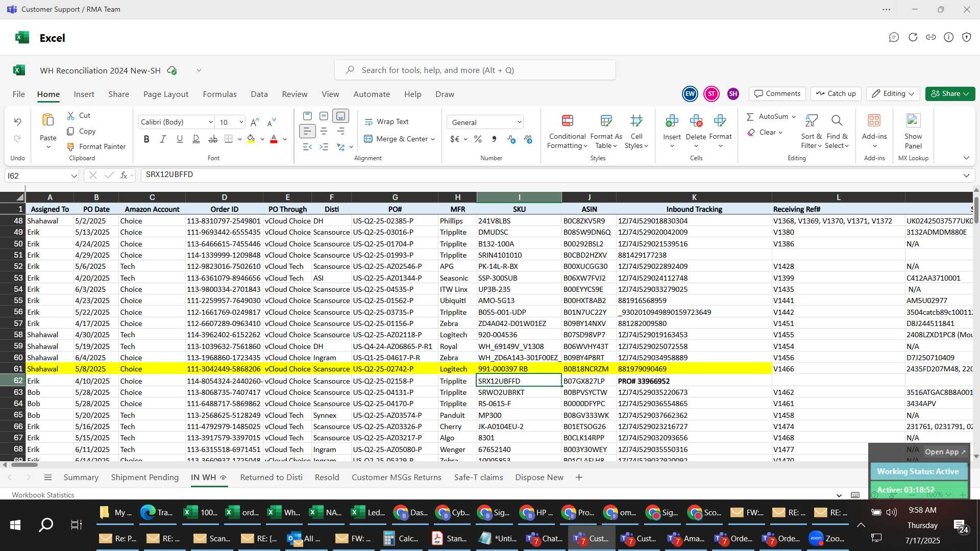Click the taskbar Search icon

tap(46, 525)
